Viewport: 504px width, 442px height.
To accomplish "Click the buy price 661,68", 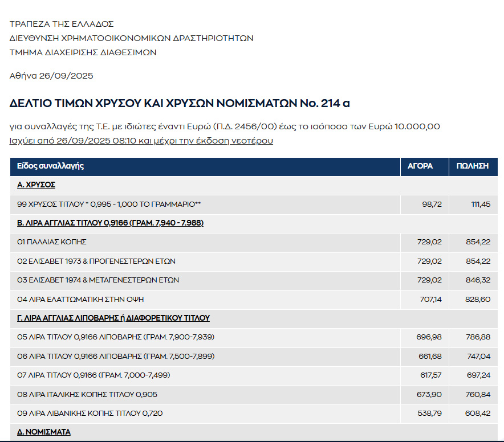I will [x=430, y=356].
